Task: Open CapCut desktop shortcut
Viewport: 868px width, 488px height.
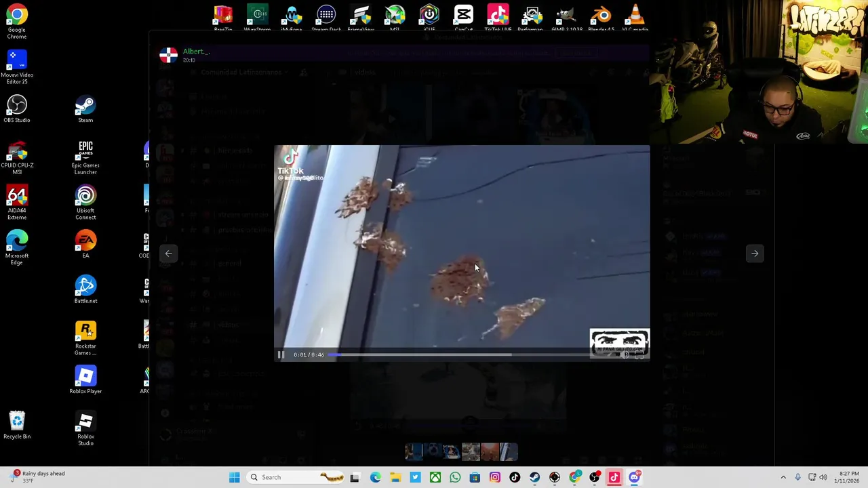Action: coord(464,18)
